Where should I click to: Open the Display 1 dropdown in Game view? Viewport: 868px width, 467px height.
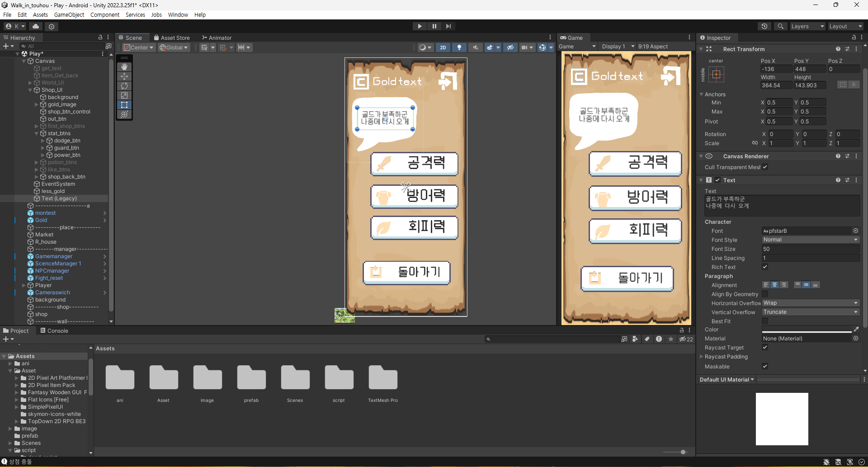click(x=618, y=47)
